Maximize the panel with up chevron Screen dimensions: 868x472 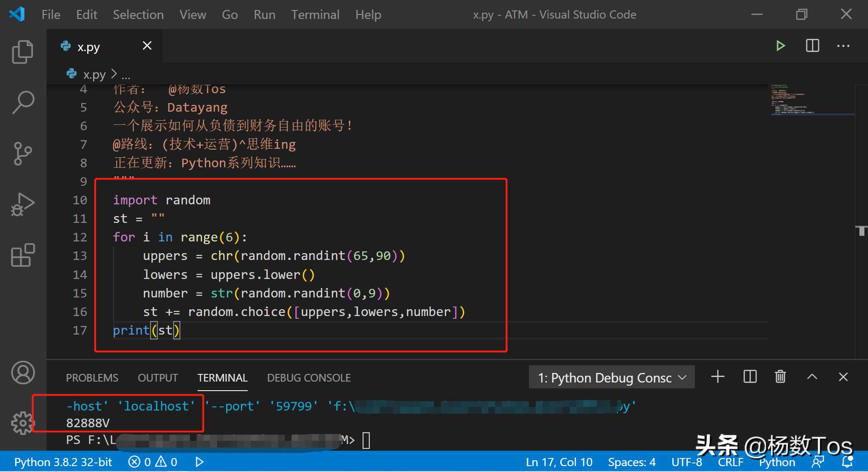[812, 377]
